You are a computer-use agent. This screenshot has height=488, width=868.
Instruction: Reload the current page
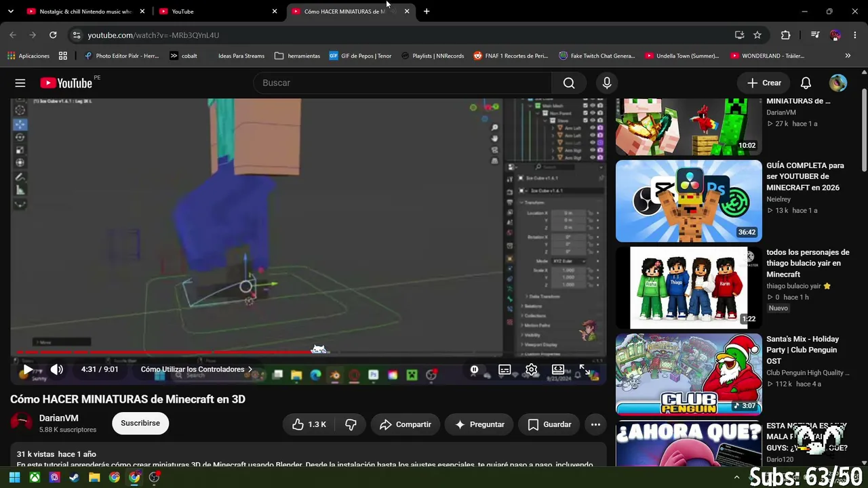coord(53,35)
